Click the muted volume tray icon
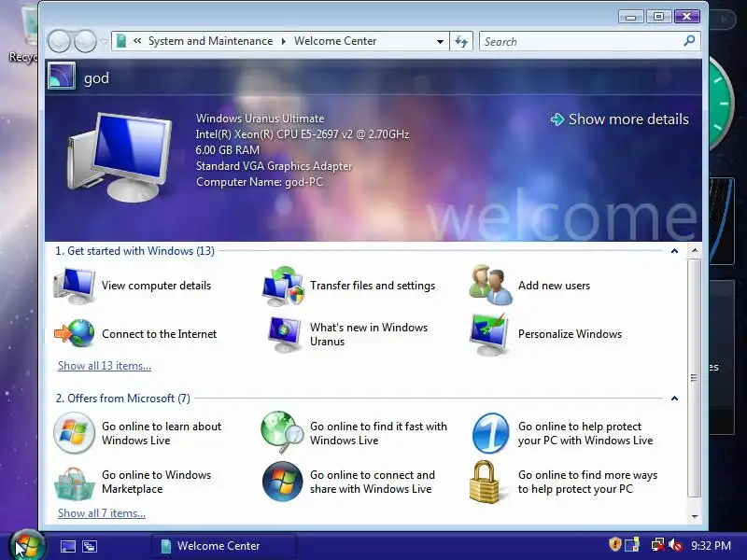Viewport: 747px width, 560px height. 675,545
